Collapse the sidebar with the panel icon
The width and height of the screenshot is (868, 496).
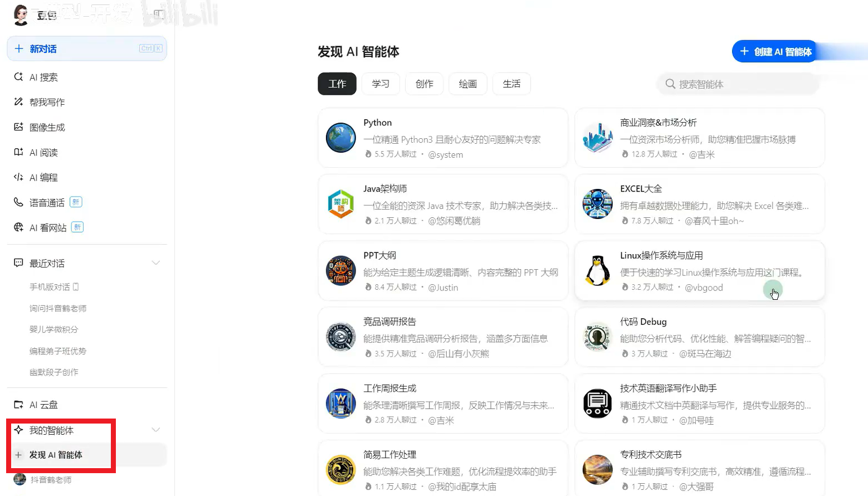[158, 14]
